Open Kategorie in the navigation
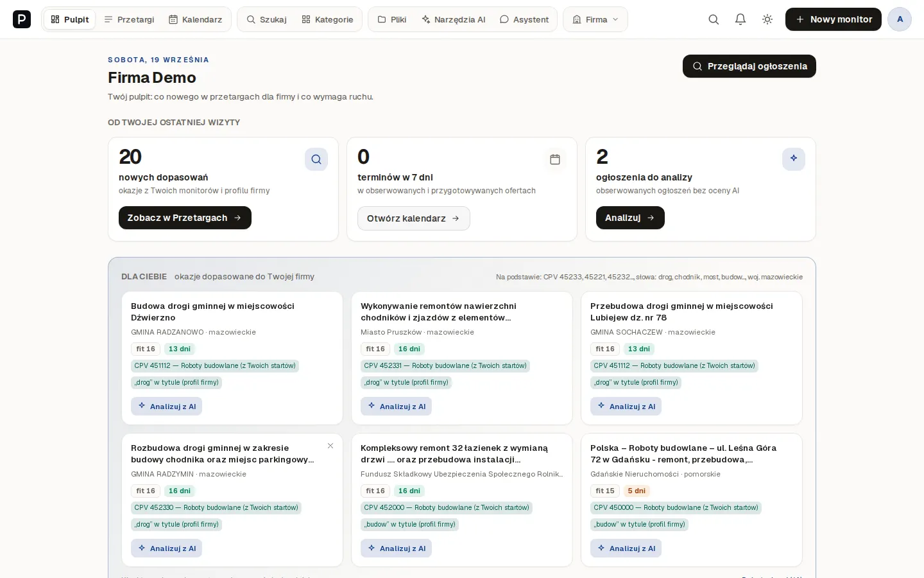This screenshot has width=924, height=578. tap(327, 19)
